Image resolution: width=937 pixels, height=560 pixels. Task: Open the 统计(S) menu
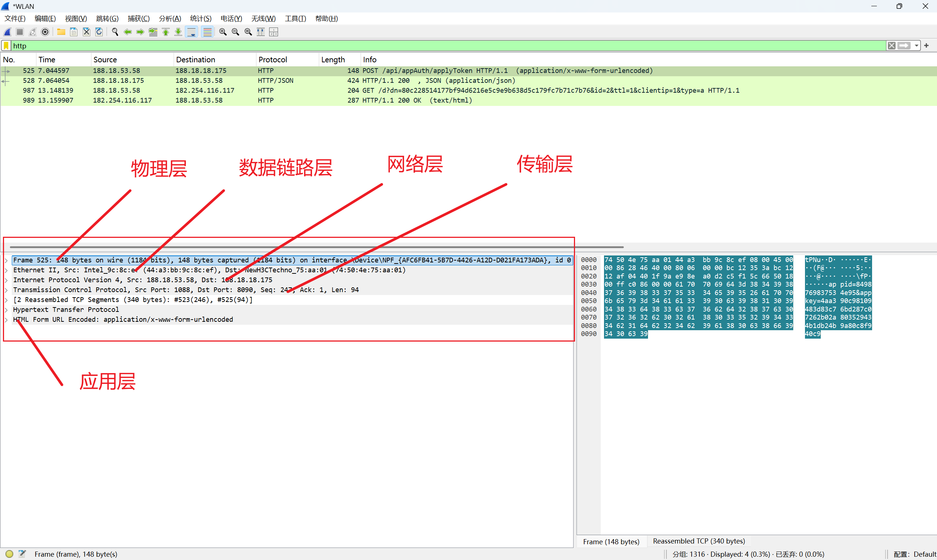[x=201, y=18]
